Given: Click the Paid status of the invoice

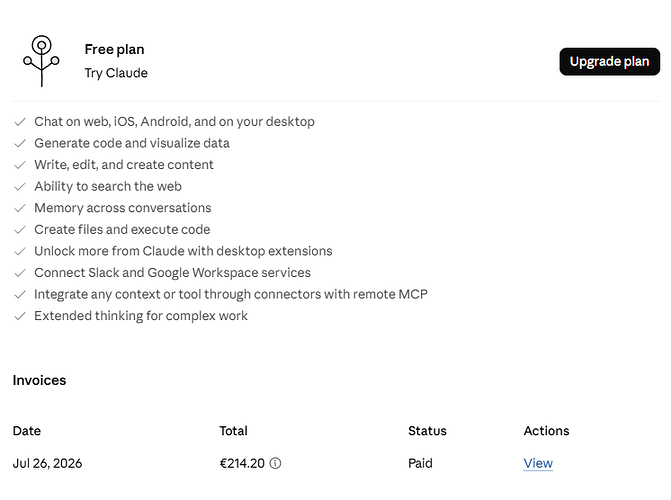Looking at the screenshot, I should click(420, 463).
